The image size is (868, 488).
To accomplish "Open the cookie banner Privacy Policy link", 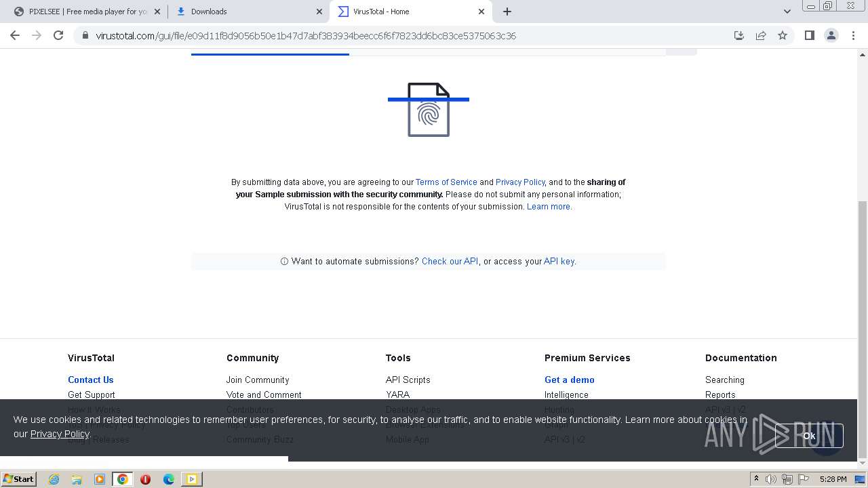I will pyautogui.click(x=60, y=434).
